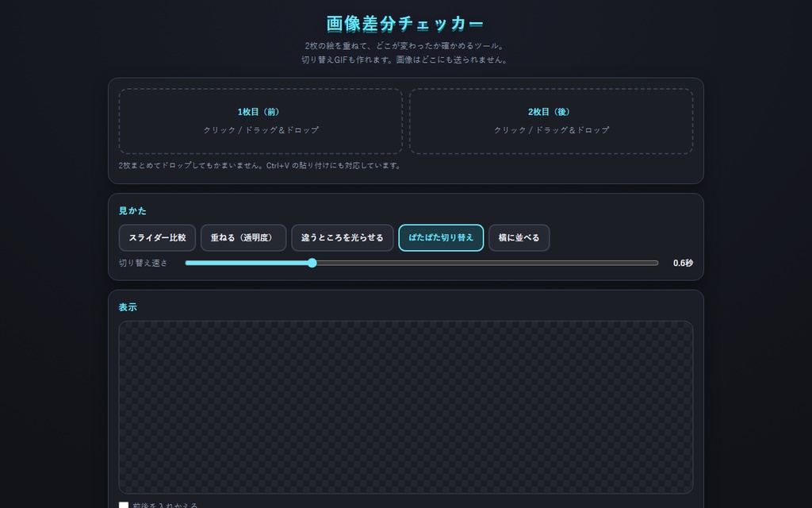Click the 0.6秒 speed value
The image size is (812, 508).
tap(683, 264)
